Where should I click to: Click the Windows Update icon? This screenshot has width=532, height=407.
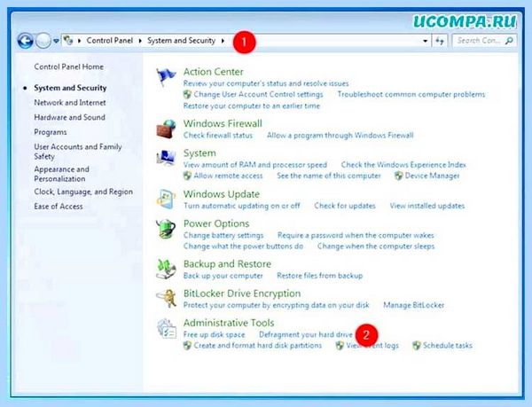click(x=166, y=200)
